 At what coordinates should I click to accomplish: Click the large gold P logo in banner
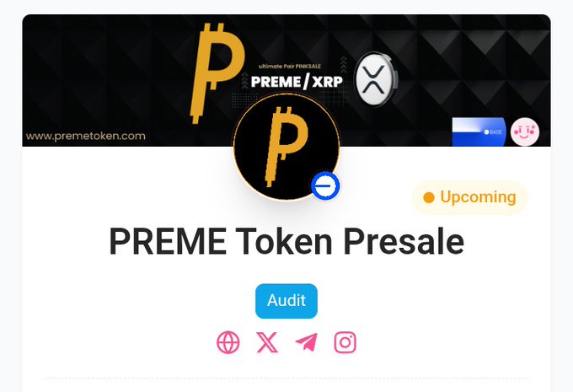[217, 73]
